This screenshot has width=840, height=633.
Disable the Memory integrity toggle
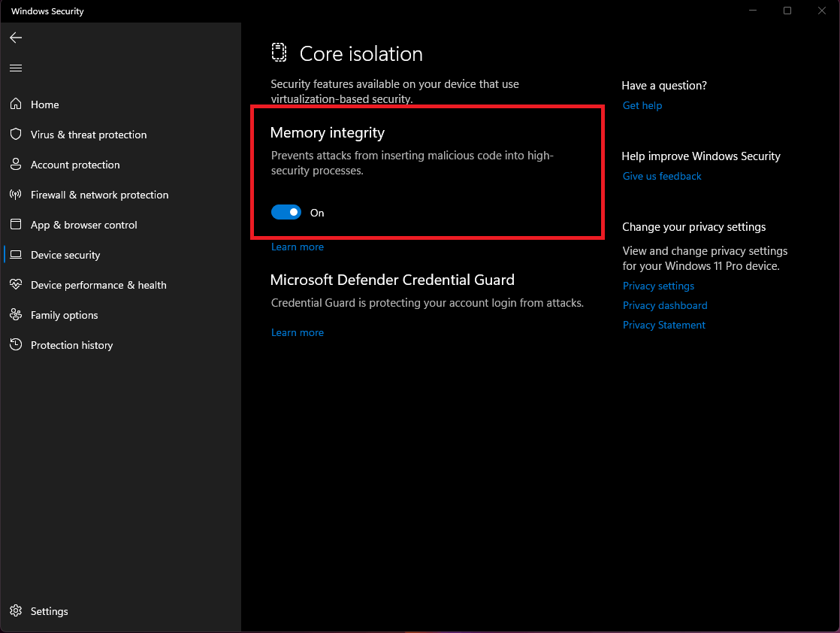click(286, 212)
